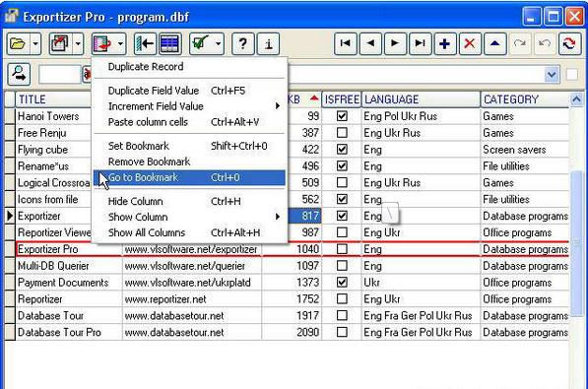The image size is (588, 389).
Task: Toggle checkbox beside the filter combo box
Action: [572, 74]
